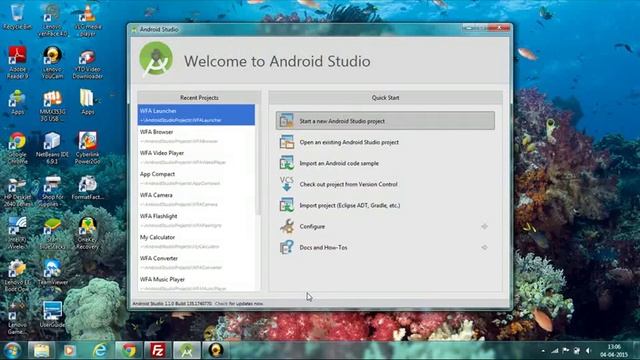Click the Android Studio taskbar button
Viewport: 640px width, 360px height.
click(187, 350)
